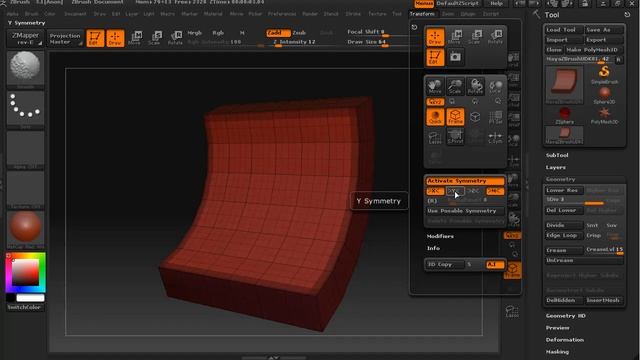The image size is (640, 360).
Task: Pick a color in the color picker square
Action: (25, 273)
